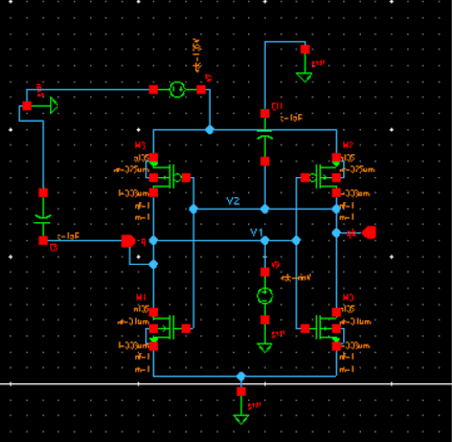The height and width of the screenshot is (442, 452).
Task: Click the vdc parameter text above V7
Action: click(x=197, y=54)
